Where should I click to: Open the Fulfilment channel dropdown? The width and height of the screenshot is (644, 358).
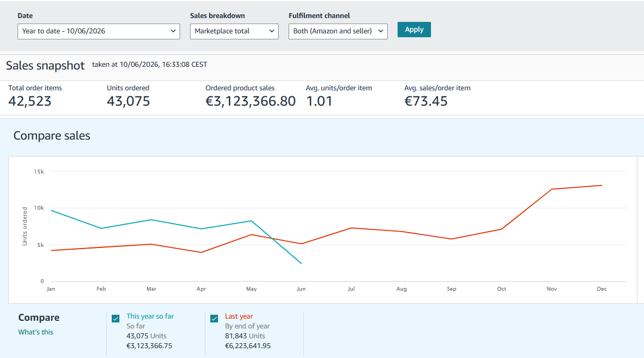pos(338,31)
